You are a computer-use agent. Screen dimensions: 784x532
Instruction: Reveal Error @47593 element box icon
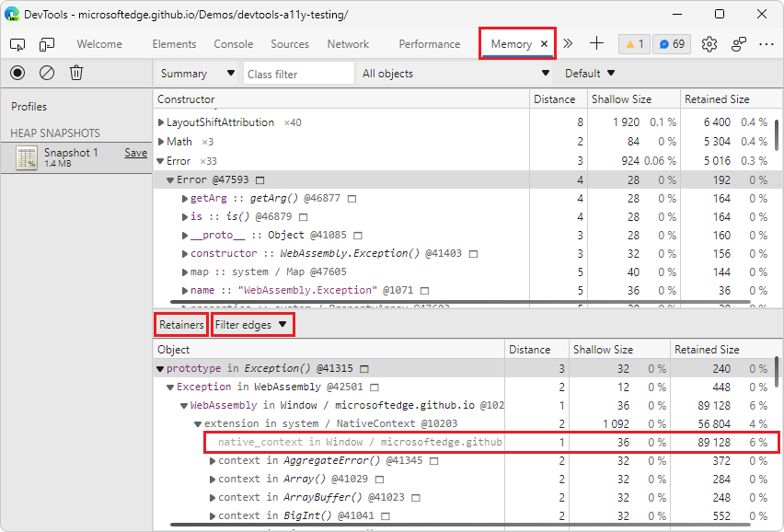pyautogui.click(x=260, y=180)
